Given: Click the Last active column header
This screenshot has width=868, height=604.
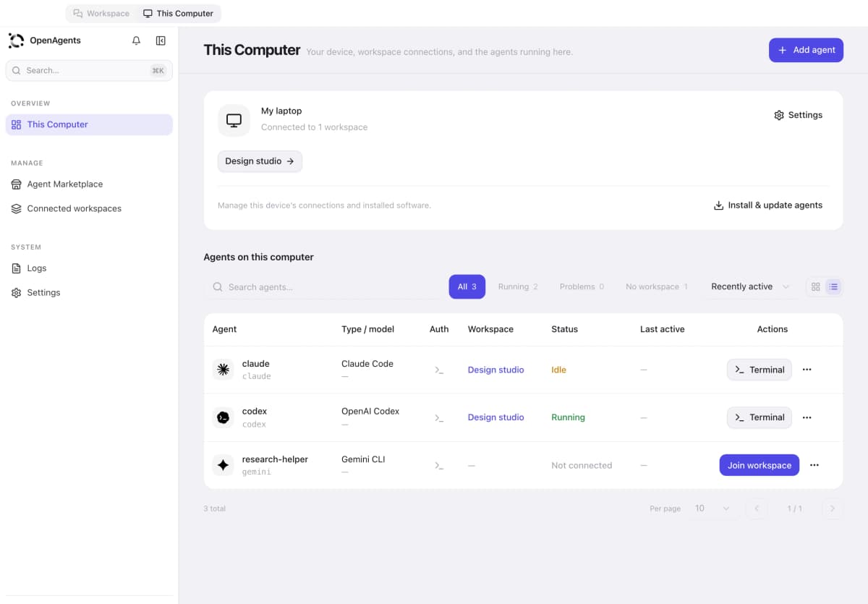Looking at the screenshot, I should click(x=662, y=329).
